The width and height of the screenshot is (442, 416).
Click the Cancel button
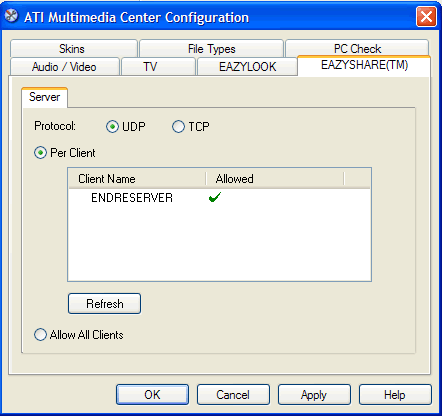point(233,395)
